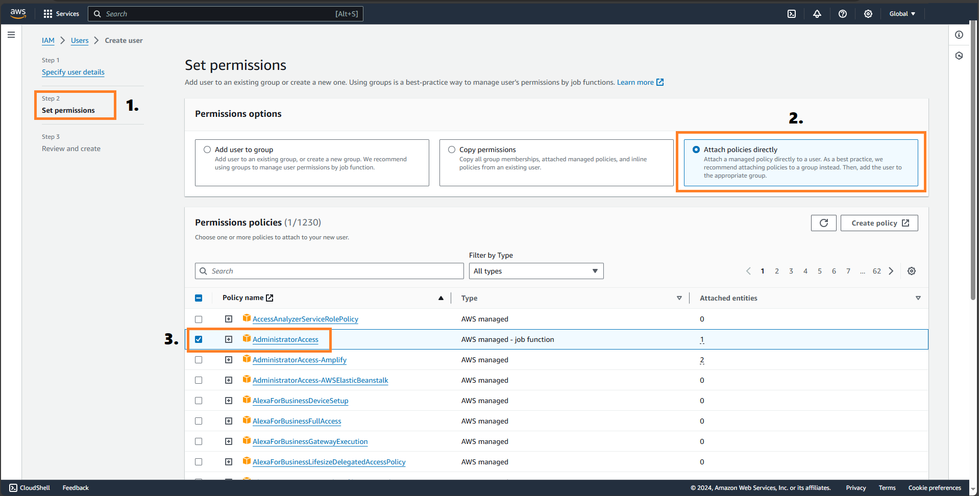Open the hexagon icon below info panel
Screen dimensions: 980x496
coord(959,56)
